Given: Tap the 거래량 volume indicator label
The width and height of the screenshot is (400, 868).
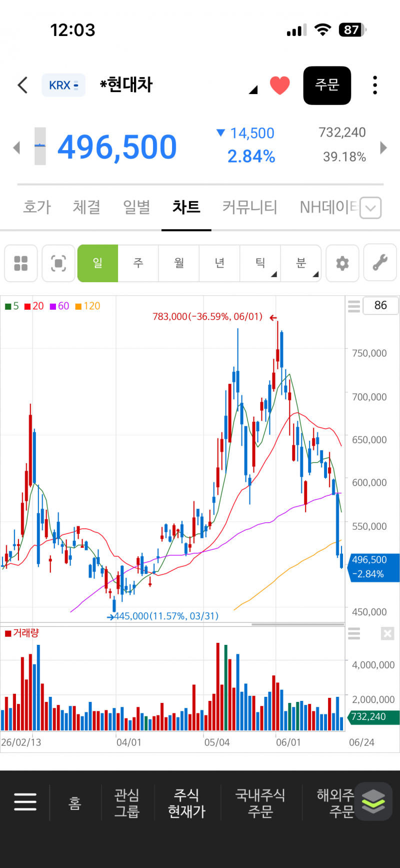Looking at the screenshot, I should [x=22, y=633].
